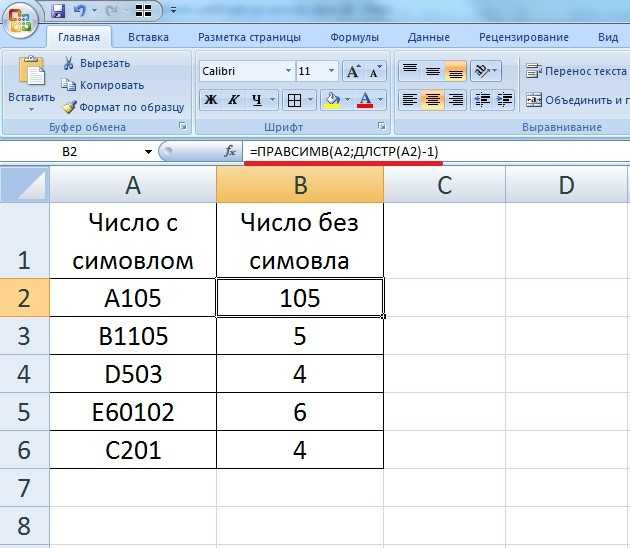Toggle center horizontal alignment
This screenshot has width=630, height=548.
433,99
